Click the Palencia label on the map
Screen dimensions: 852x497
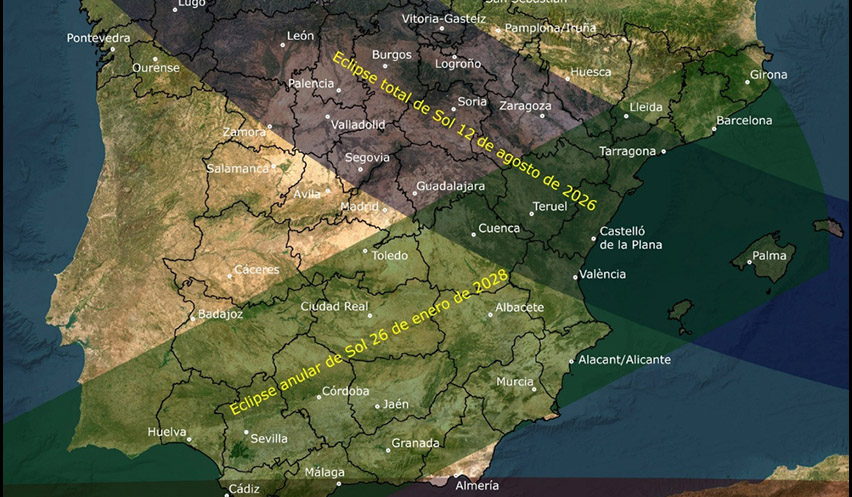(311, 84)
